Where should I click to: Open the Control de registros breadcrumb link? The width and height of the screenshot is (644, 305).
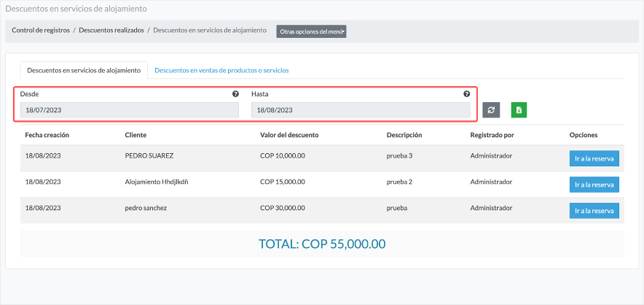pyautogui.click(x=41, y=30)
